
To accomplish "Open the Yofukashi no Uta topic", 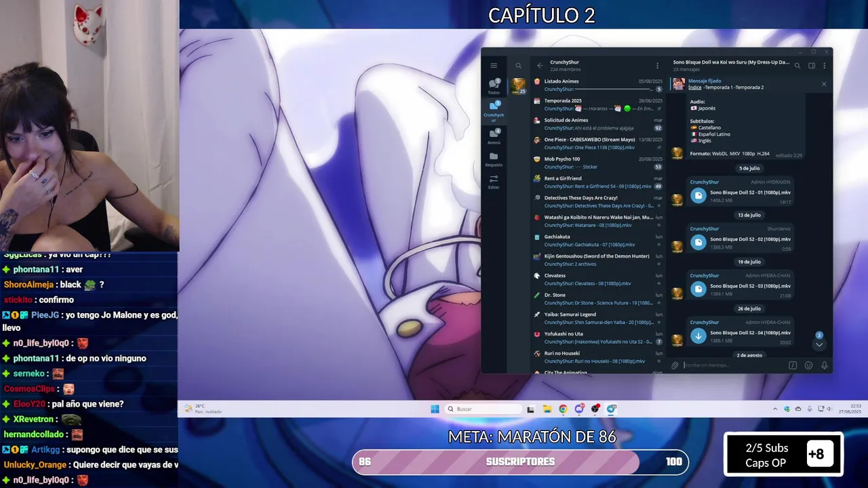I will click(598, 338).
